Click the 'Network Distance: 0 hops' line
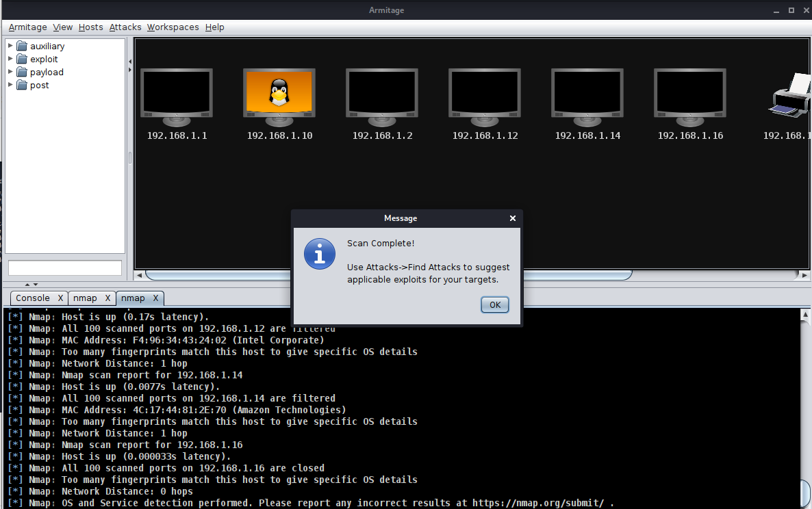 pyautogui.click(x=101, y=491)
